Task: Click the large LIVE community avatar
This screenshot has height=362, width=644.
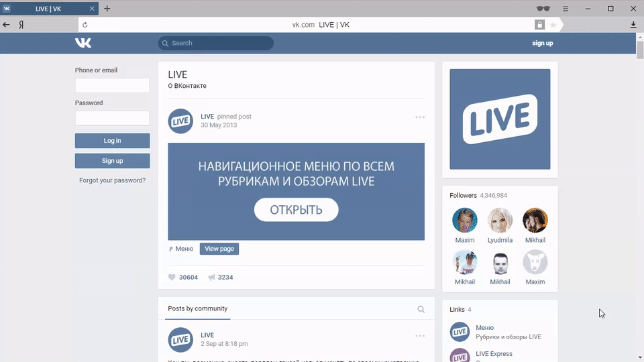Action: 500,119
